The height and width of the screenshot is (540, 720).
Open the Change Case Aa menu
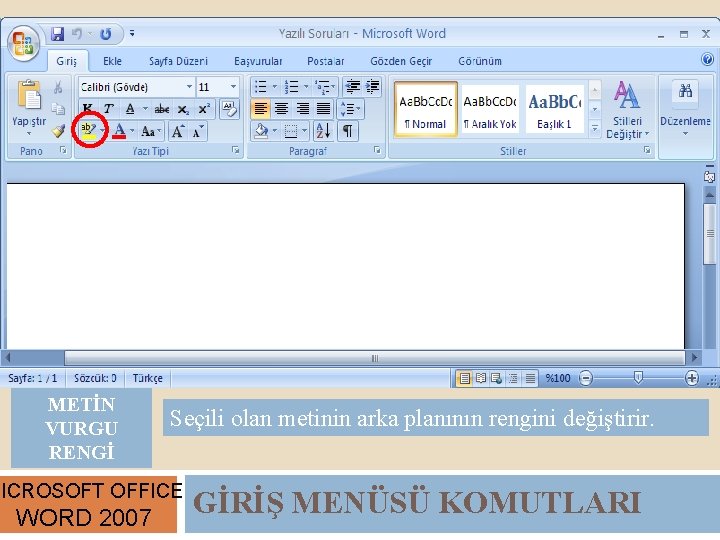tap(151, 132)
